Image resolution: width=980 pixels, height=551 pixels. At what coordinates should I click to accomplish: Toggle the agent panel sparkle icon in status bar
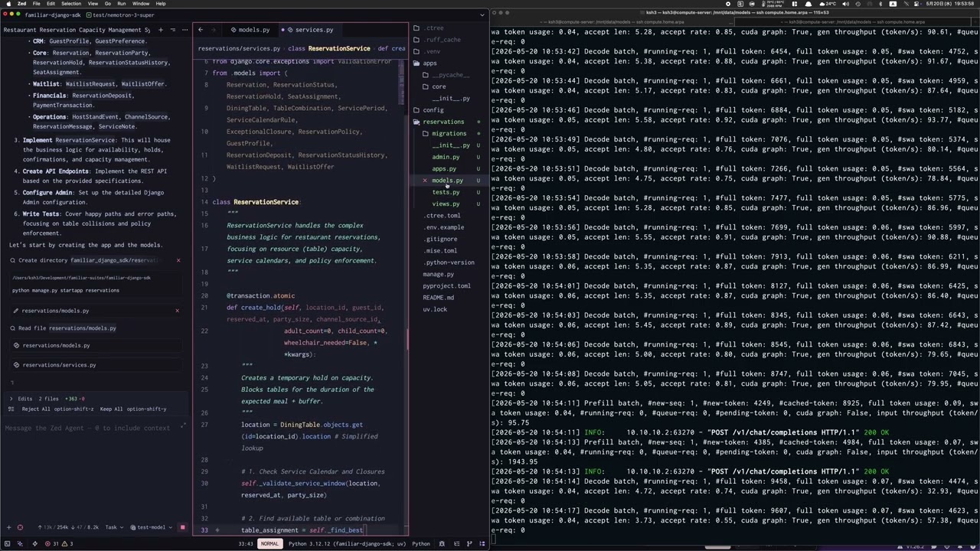pos(20,544)
